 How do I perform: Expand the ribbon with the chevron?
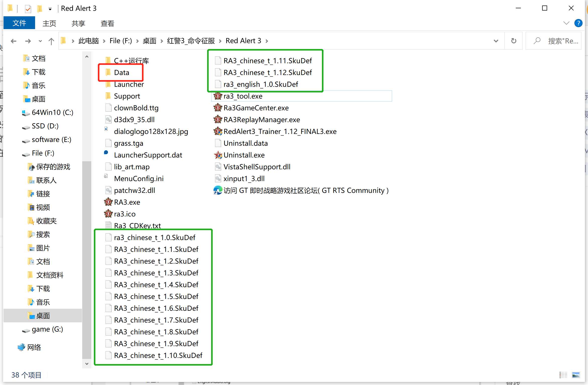tap(566, 23)
